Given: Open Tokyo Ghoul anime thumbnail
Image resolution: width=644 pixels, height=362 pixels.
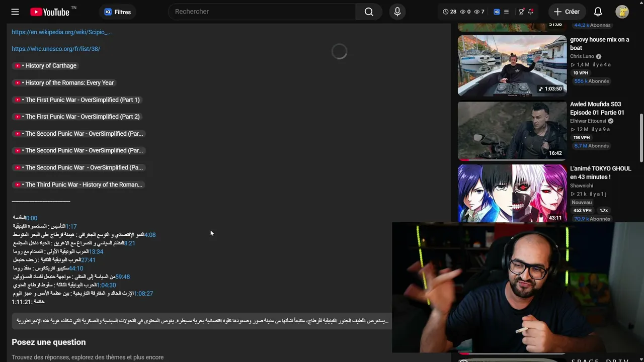Looking at the screenshot, I should pyautogui.click(x=512, y=194).
